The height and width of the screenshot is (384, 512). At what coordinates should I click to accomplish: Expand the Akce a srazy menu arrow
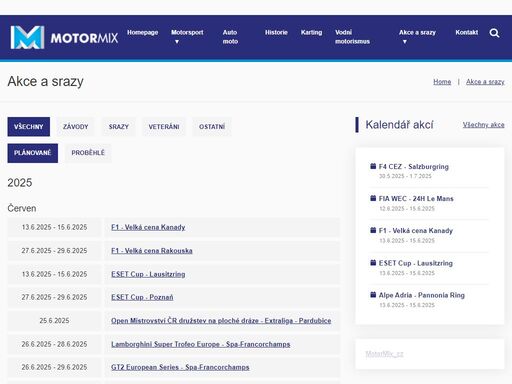(405, 42)
